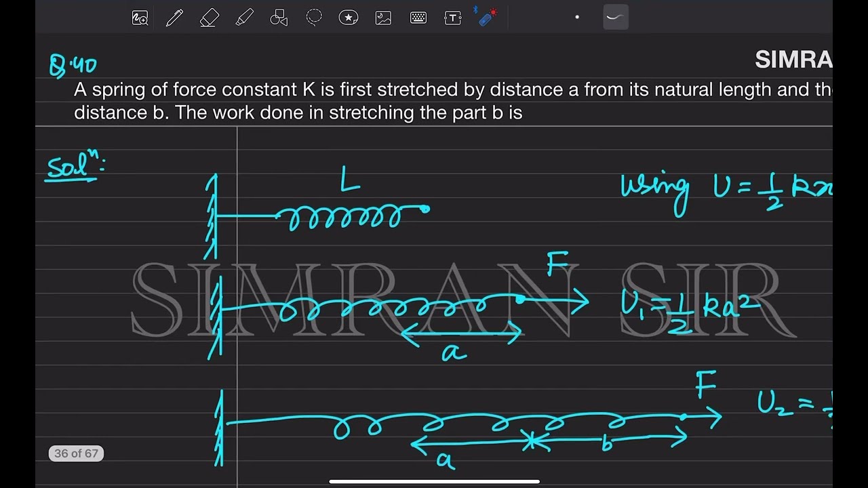Click the 'SIMRA' header text

point(793,60)
